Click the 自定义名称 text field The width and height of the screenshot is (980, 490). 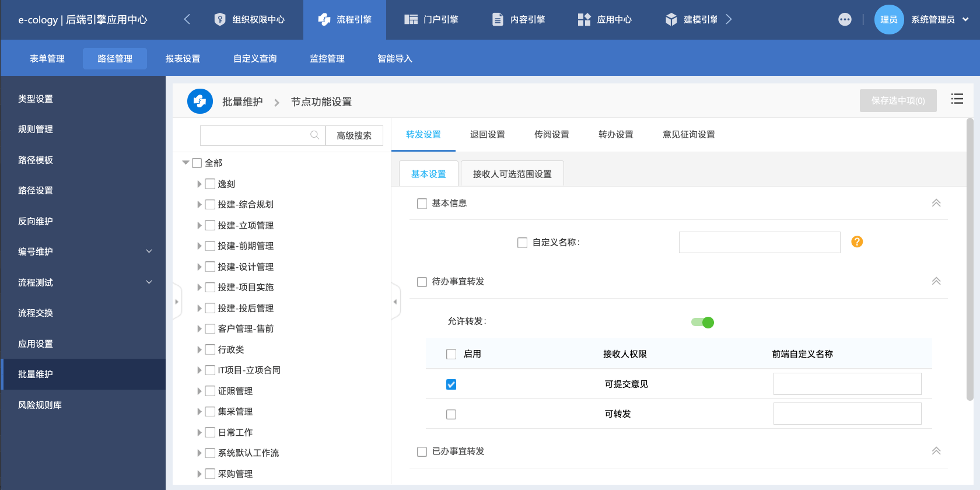pos(759,242)
